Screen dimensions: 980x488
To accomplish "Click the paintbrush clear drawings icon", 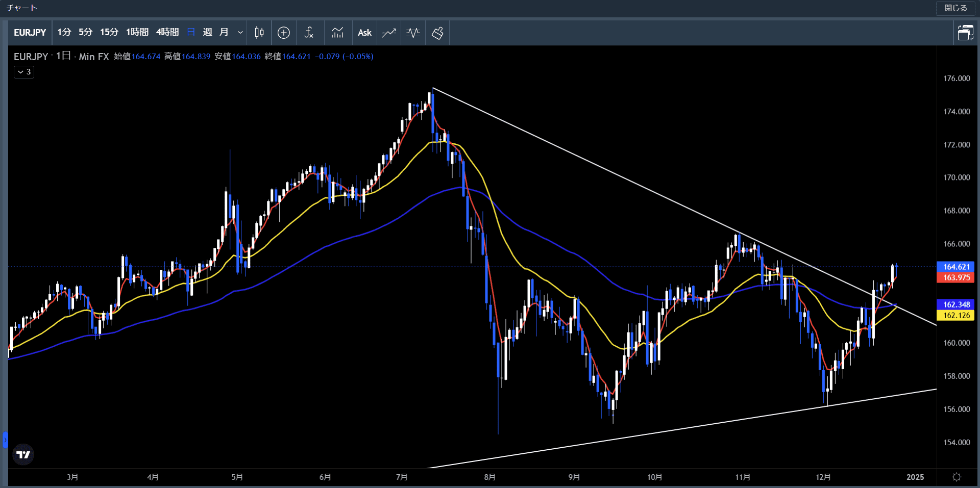I will coord(437,33).
